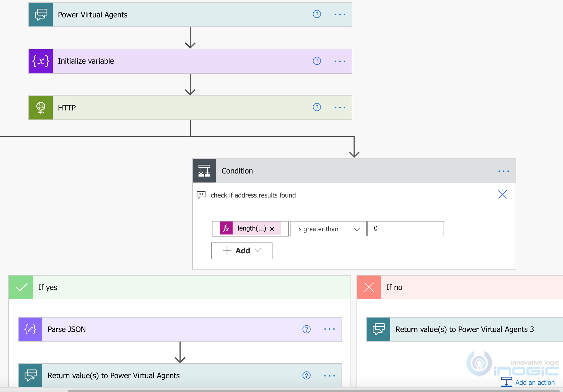The width and height of the screenshot is (563, 392).
Task: Open help for the HTTP action
Action: 317,107
